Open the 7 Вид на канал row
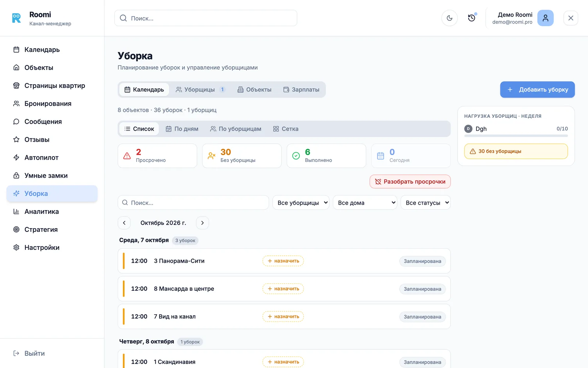Viewport: 588px width, 368px height. click(x=284, y=316)
